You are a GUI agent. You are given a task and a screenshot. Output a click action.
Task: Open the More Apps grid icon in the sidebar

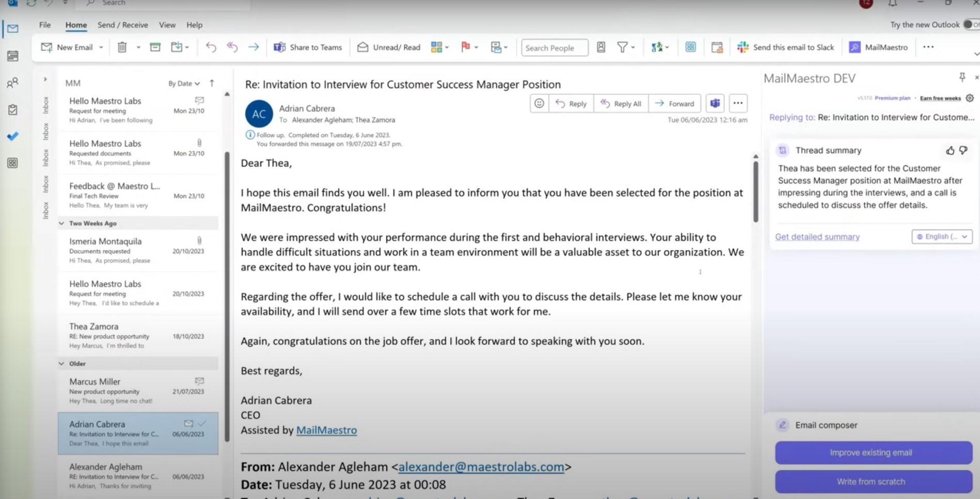tap(13, 163)
